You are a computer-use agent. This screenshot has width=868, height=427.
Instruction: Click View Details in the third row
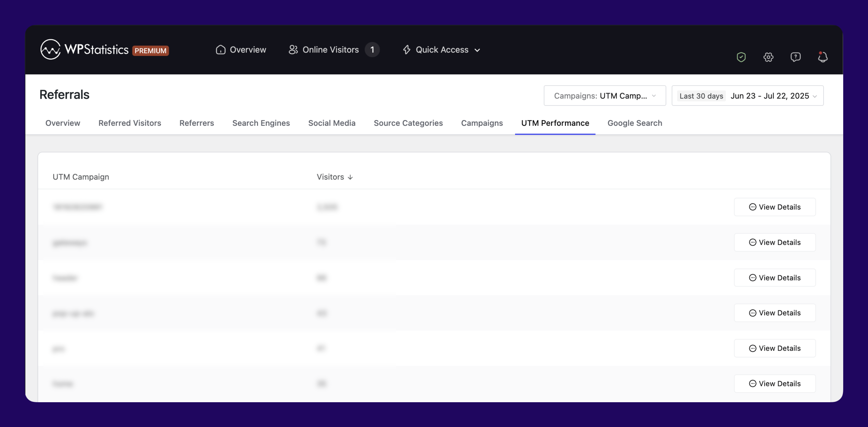click(775, 278)
